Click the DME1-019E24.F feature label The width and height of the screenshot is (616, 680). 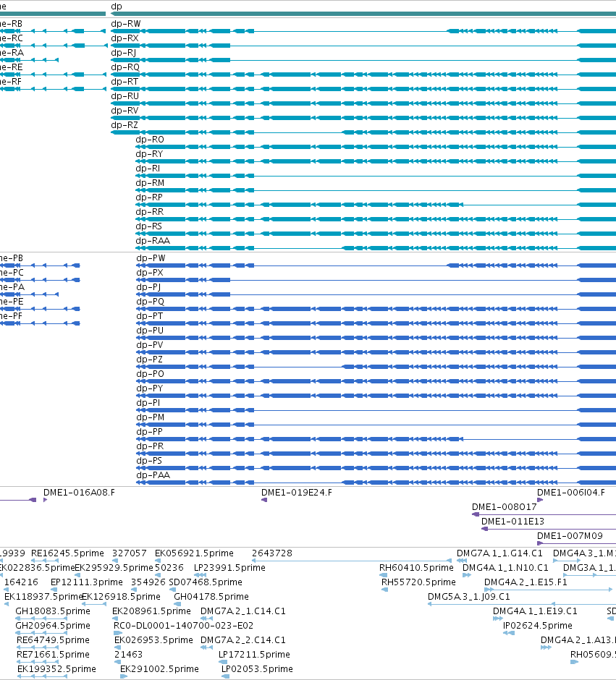(297, 492)
